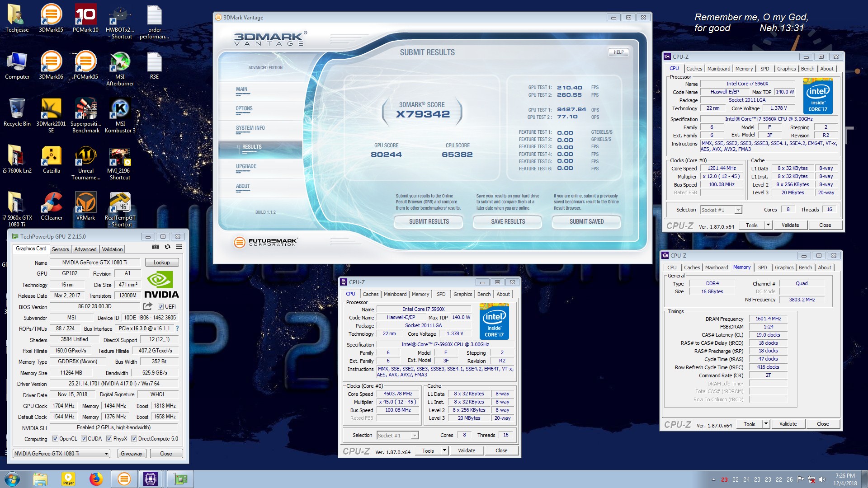Open Socket #1 dropdown in top-right CPU-Z
This screenshot has width=868, height=488.
click(721, 210)
